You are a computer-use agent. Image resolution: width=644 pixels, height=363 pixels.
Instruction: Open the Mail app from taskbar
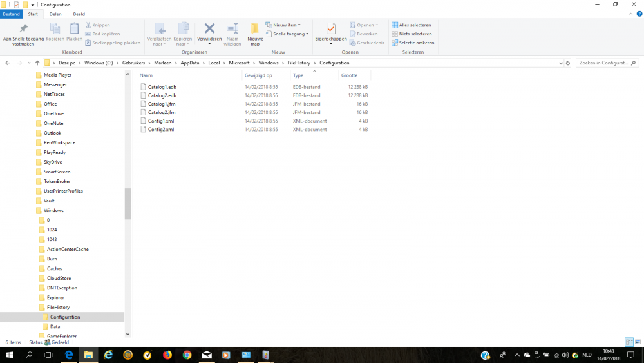click(207, 355)
